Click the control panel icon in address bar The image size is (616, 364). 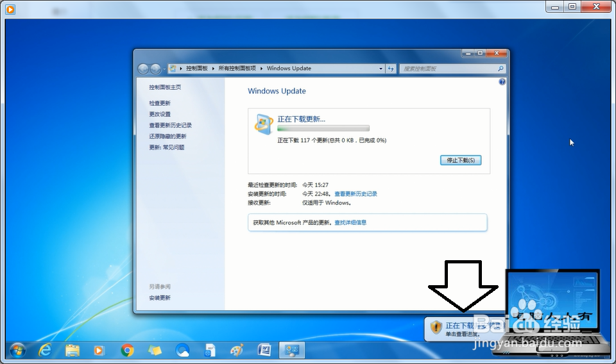click(173, 68)
